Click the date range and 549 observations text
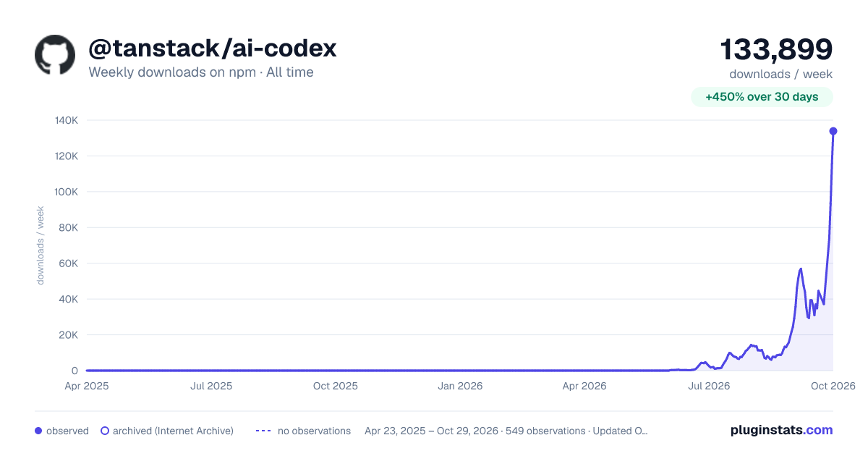The width and height of the screenshot is (868, 456). (x=506, y=431)
